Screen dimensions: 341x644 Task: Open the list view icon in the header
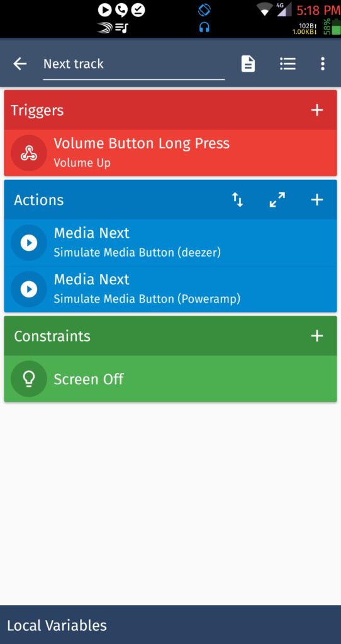click(288, 64)
